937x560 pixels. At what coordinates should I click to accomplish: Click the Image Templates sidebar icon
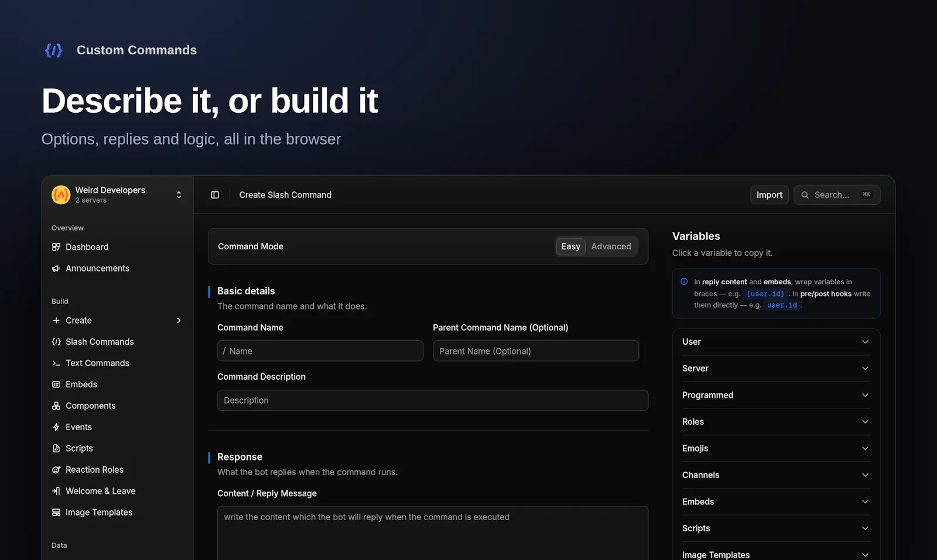pos(56,513)
